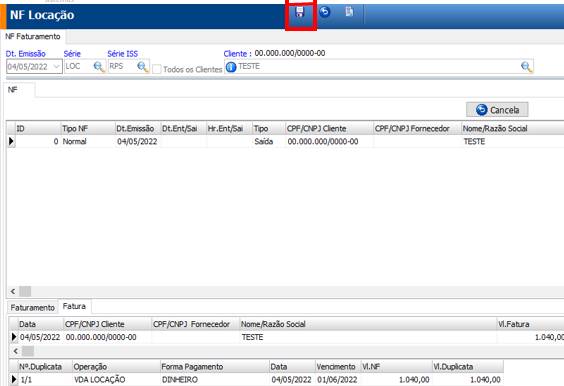Click the Tipo NF column header
Screen dimensions: 564x386
88,128
